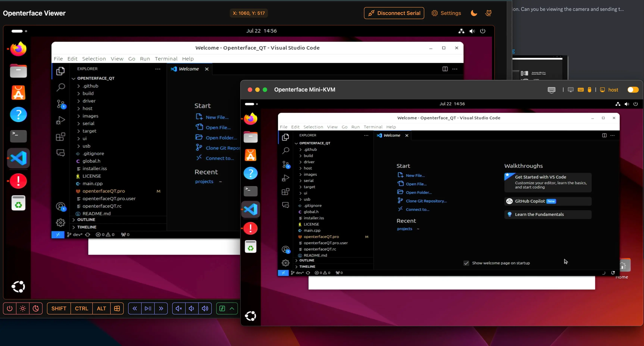This screenshot has width=644, height=346.
Task: Open Search in left VS Code activity bar
Action: point(60,87)
